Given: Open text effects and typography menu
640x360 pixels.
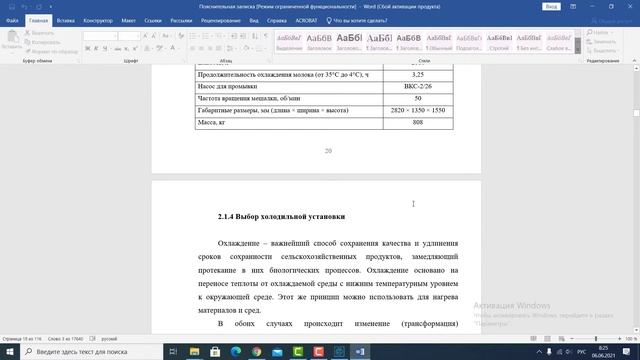Looking at the screenshot, I should pyautogui.click(x=148, y=49).
